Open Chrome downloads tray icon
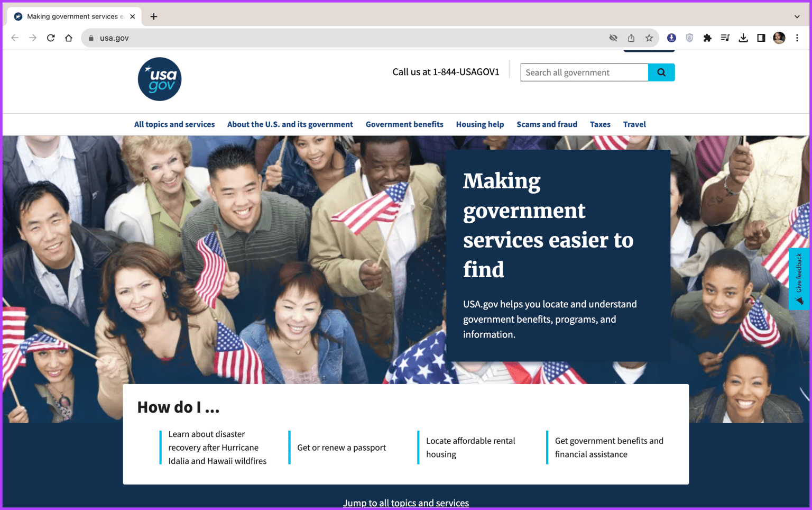 (743, 38)
